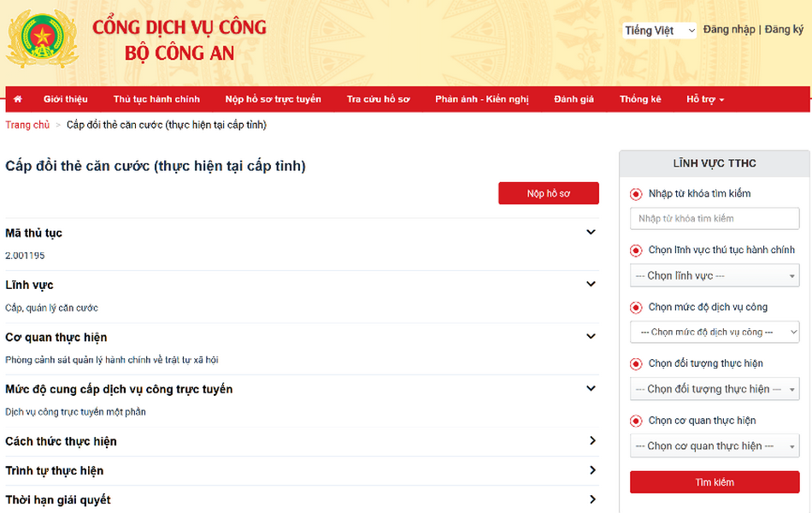Click the page title Cấp đổi thẻ căn cước

point(156,166)
